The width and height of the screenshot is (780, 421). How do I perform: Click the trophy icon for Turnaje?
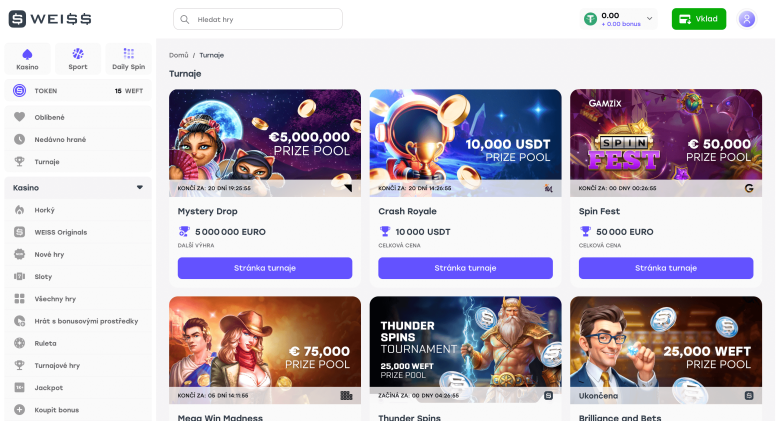20,161
